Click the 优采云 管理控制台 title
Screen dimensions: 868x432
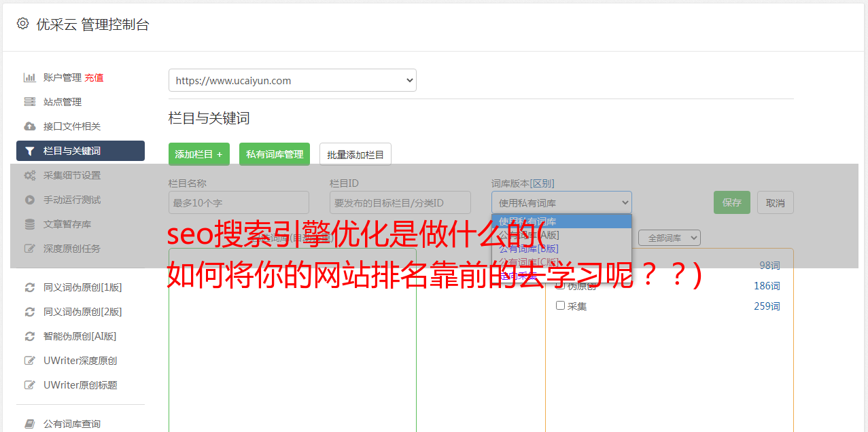92,24
